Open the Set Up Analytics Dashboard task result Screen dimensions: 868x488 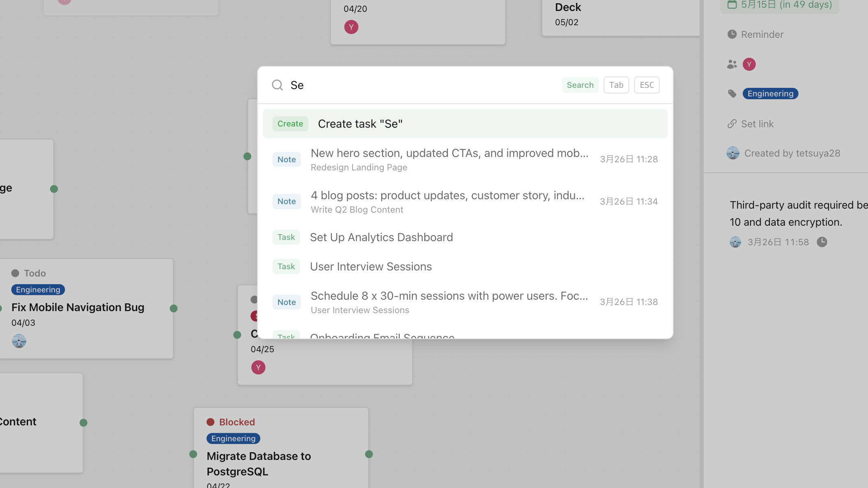click(x=381, y=237)
